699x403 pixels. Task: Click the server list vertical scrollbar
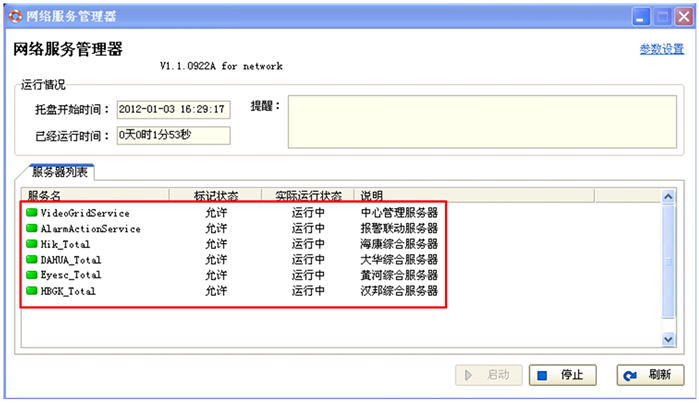[669, 270]
